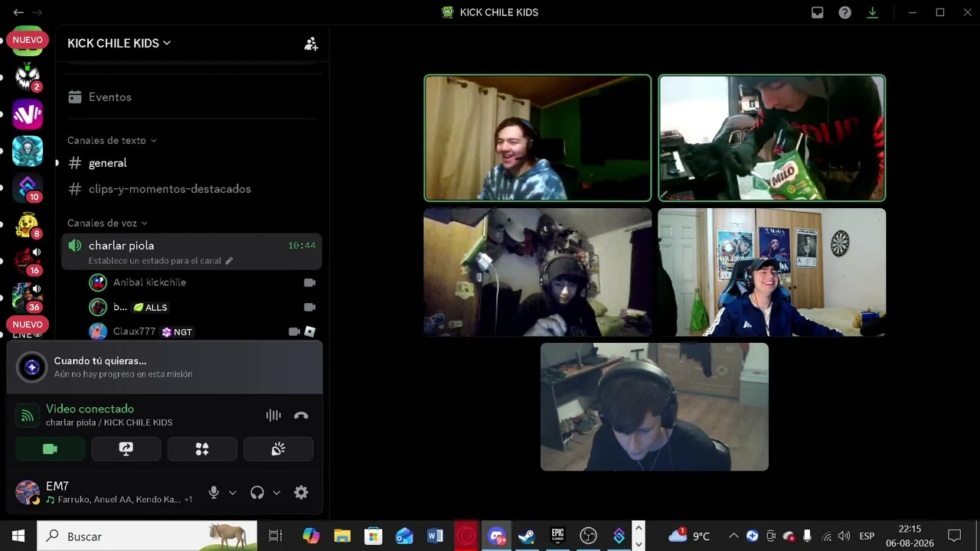
Task: Focus the video showing the Milo carton
Action: 772,138
